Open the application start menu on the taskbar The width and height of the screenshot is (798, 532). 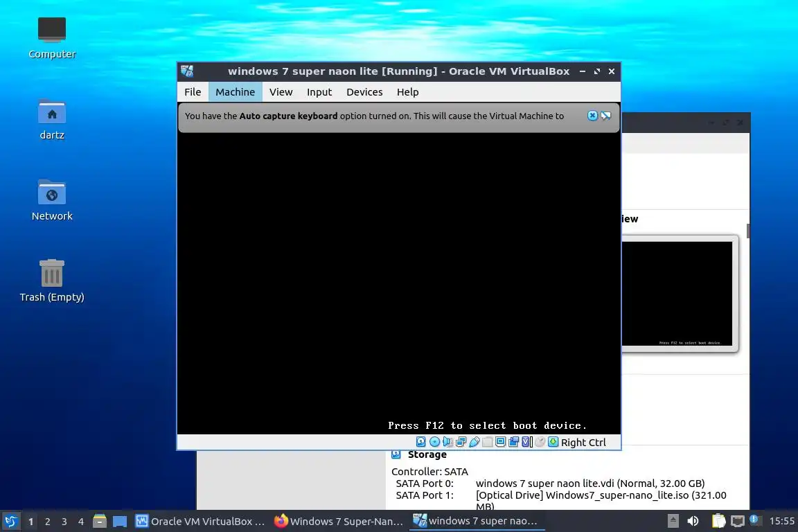[x=10, y=522]
